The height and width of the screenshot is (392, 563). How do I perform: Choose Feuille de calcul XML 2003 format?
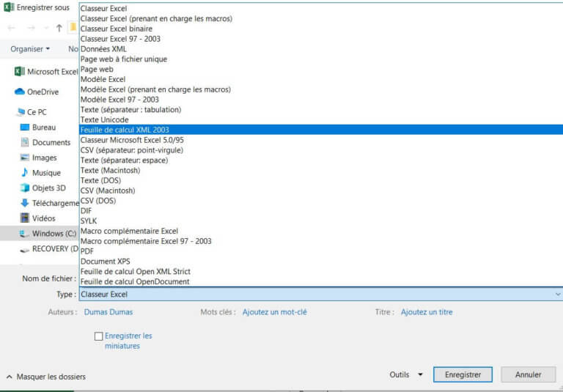125,130
